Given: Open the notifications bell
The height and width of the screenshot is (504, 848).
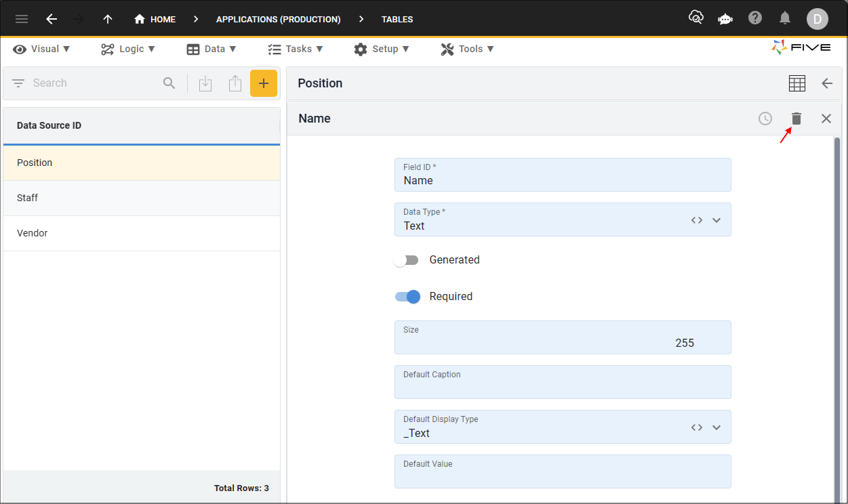Looking at the screenshot, I should click(785, 18).
